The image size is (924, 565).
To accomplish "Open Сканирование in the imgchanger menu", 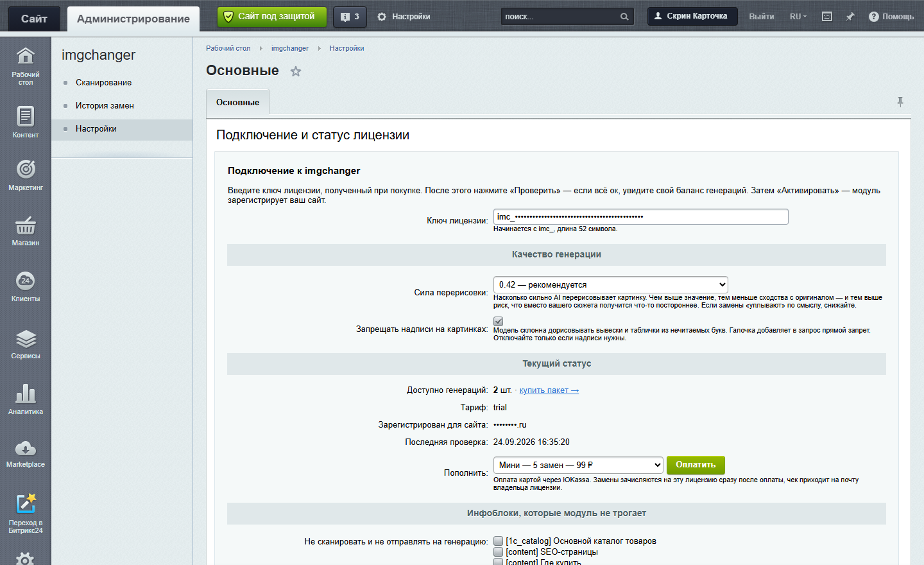I will click(104, 83).
